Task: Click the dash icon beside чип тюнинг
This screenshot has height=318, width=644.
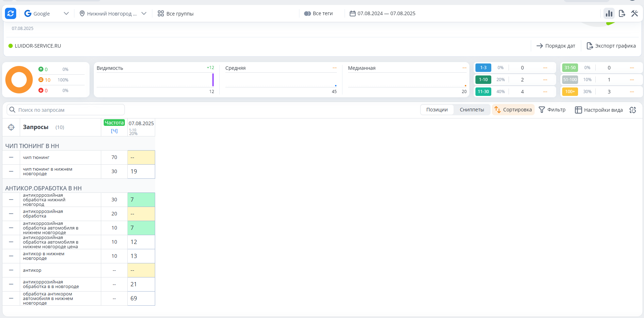Action: pyautogui.click(x=11, y=157)
